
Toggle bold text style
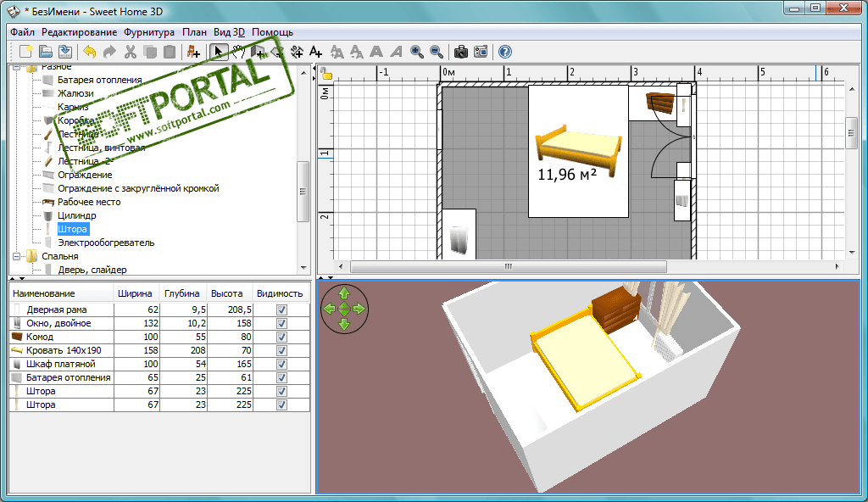(x=376, y=52)
